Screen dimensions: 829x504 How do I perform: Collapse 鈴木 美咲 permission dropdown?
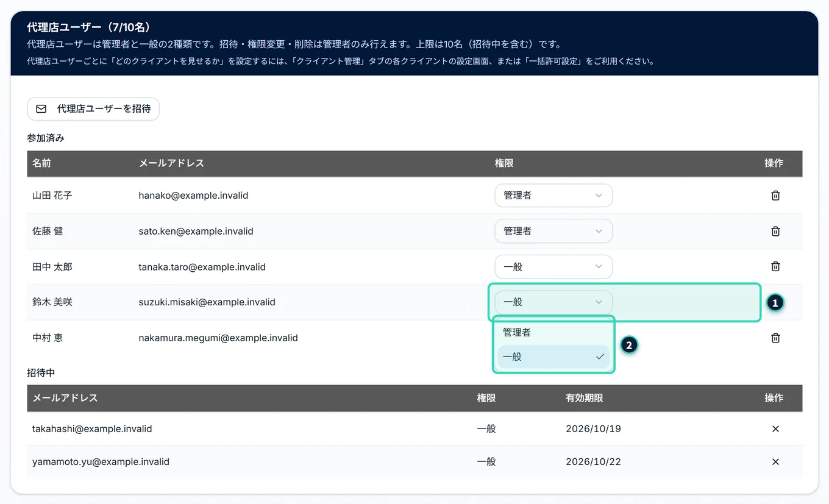tap(553, 302)
